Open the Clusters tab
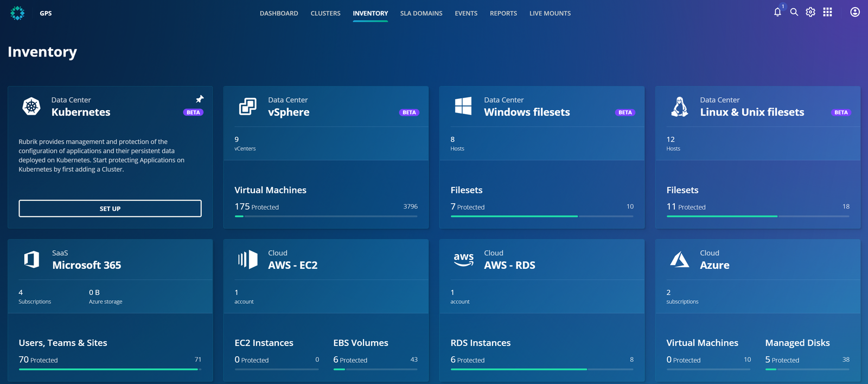The height and width of the screenshot is (384, 868). 325,14
